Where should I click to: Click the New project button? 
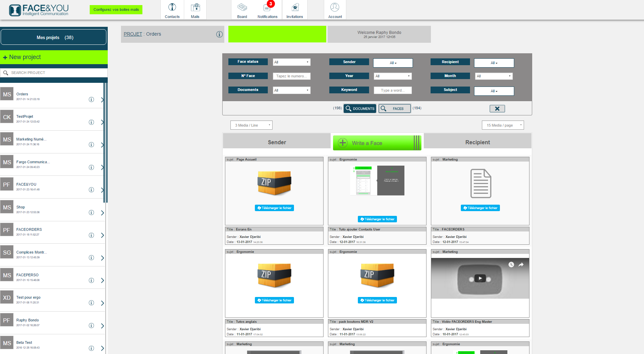click(54, 57)
